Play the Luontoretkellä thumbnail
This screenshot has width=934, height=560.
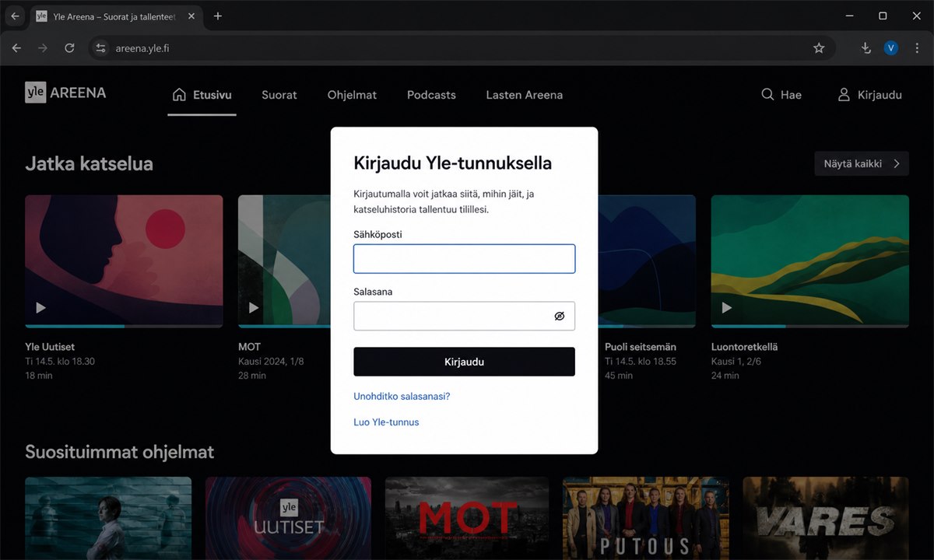[810, 260]
